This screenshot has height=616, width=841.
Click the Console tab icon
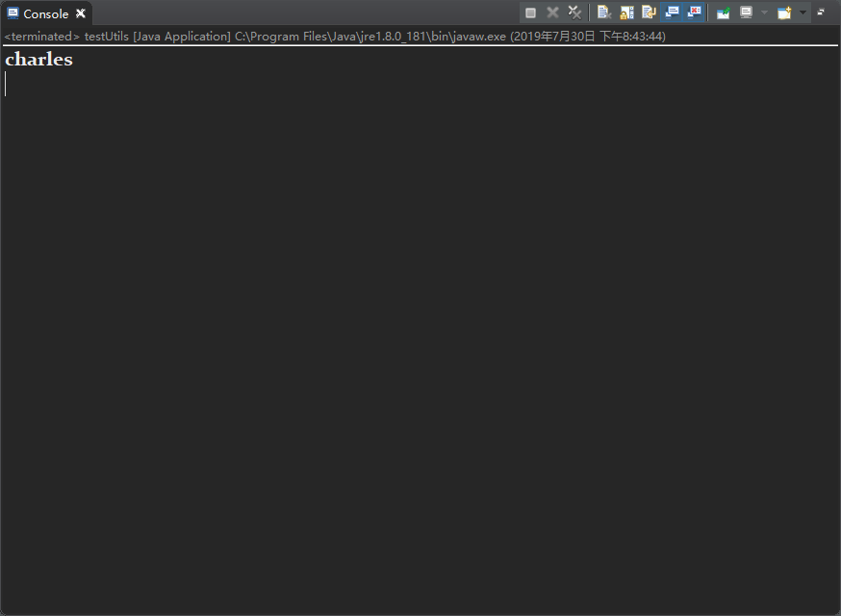13,13
